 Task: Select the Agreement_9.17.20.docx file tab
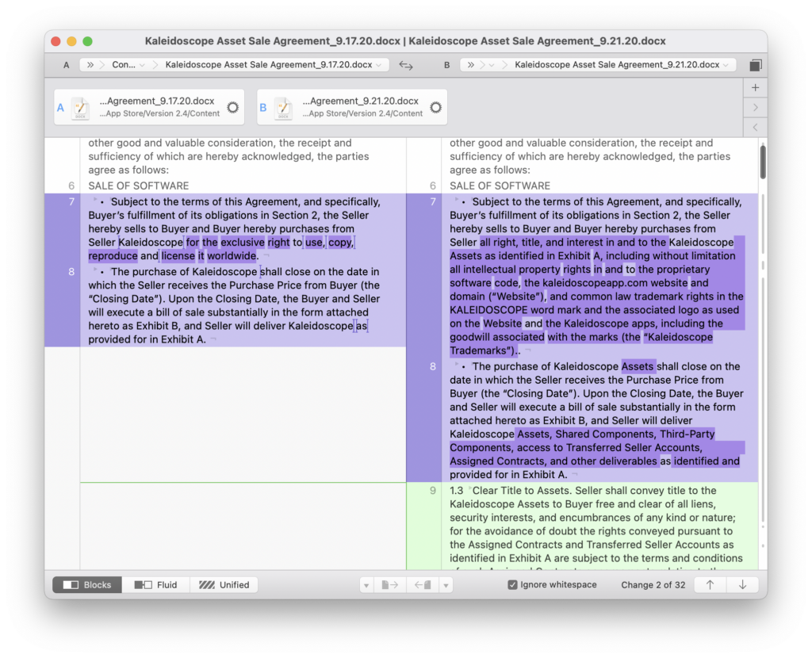point(147,107)
